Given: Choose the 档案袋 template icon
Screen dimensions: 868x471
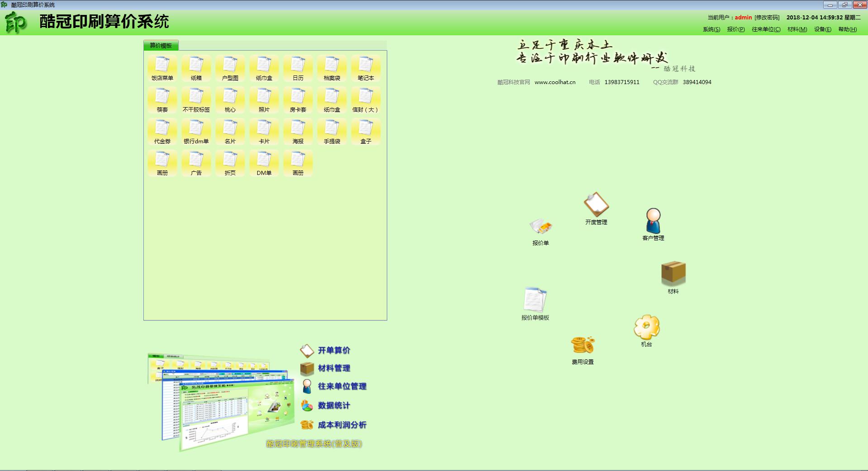Looking at the screenshot, I should point(332,69).
